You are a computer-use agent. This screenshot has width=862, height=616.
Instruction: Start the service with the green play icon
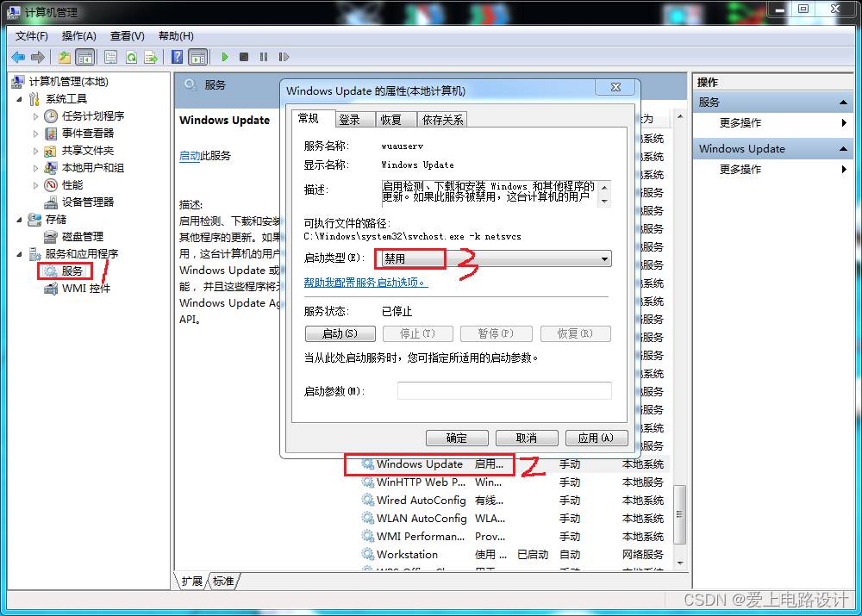[x=224, y=57]
